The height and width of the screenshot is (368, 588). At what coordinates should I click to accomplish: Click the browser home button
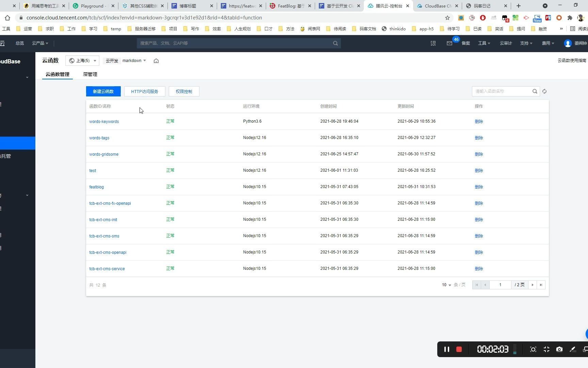point(7,18)
